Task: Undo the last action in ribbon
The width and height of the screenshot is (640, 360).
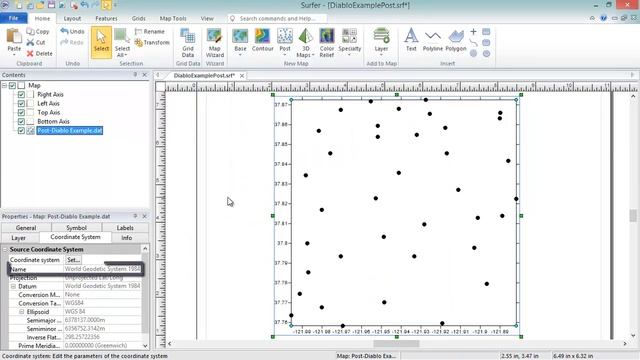Action: pyautogui.click(x=72, y=31)
